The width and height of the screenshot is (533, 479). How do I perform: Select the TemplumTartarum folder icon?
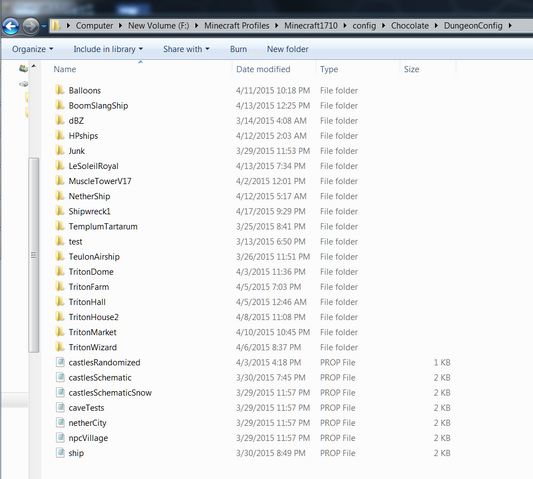[60, 226]
